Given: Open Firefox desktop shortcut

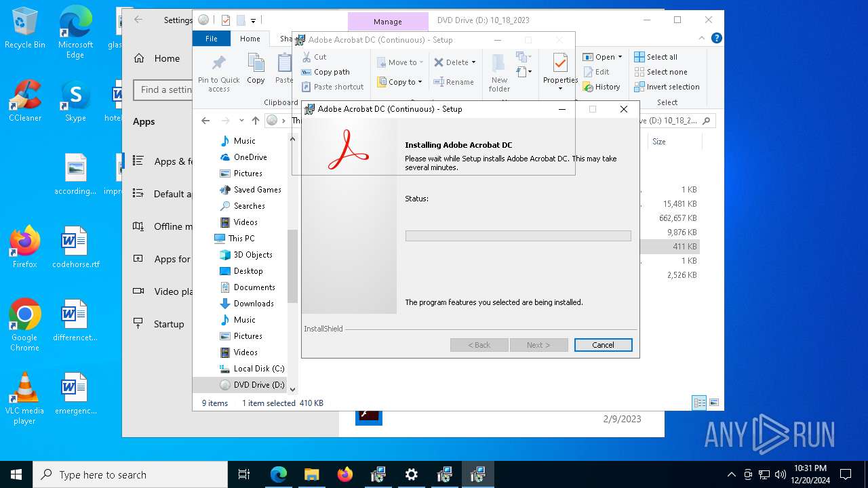Looking at the screenshot, I should (25, 247).
